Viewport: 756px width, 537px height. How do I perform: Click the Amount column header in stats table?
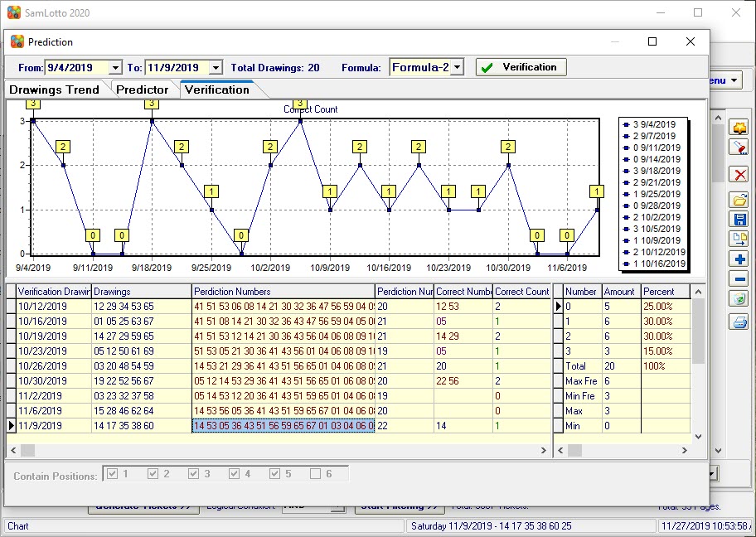(x=622, y=292)
